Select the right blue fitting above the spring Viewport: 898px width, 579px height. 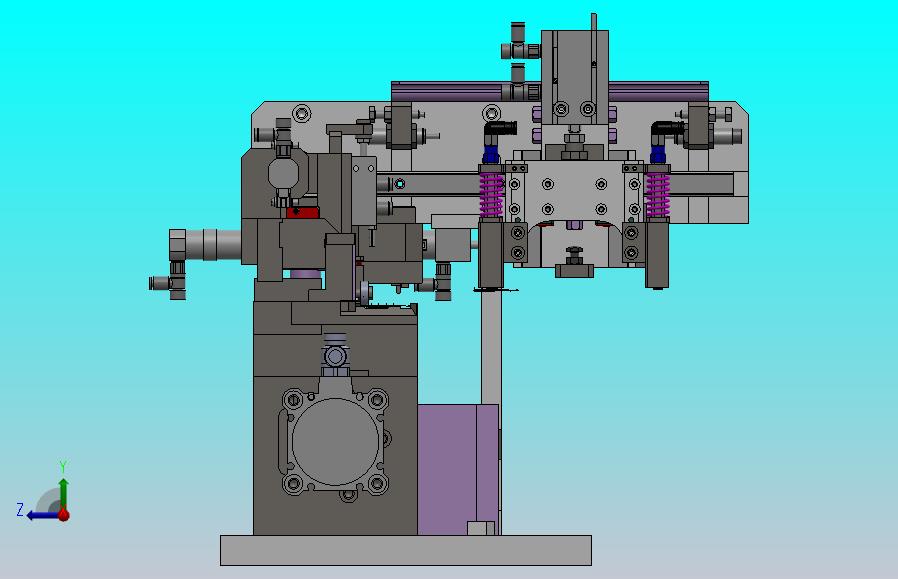tap(657, 155)
